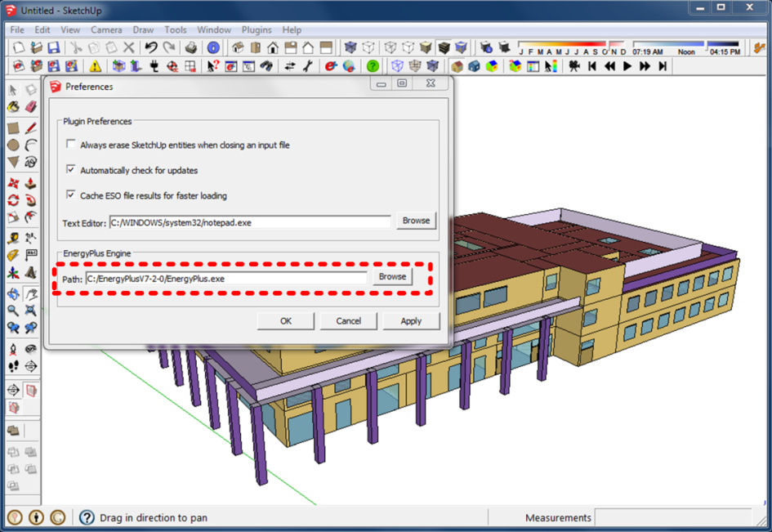Create a new EnergyPlus zone

[x=118, y=66]
